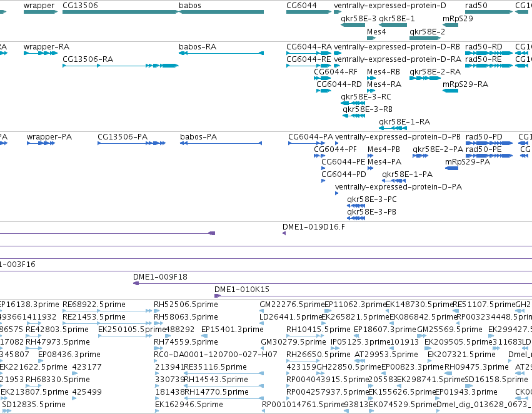Click the Mes4-PB protein glyph
The width and height of the screenshot is (532, 414).
371,156
